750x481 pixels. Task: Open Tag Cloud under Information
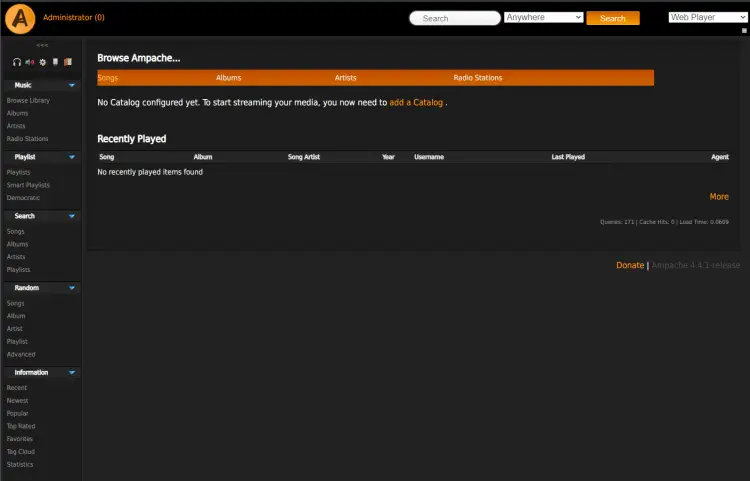pos(21,451)
